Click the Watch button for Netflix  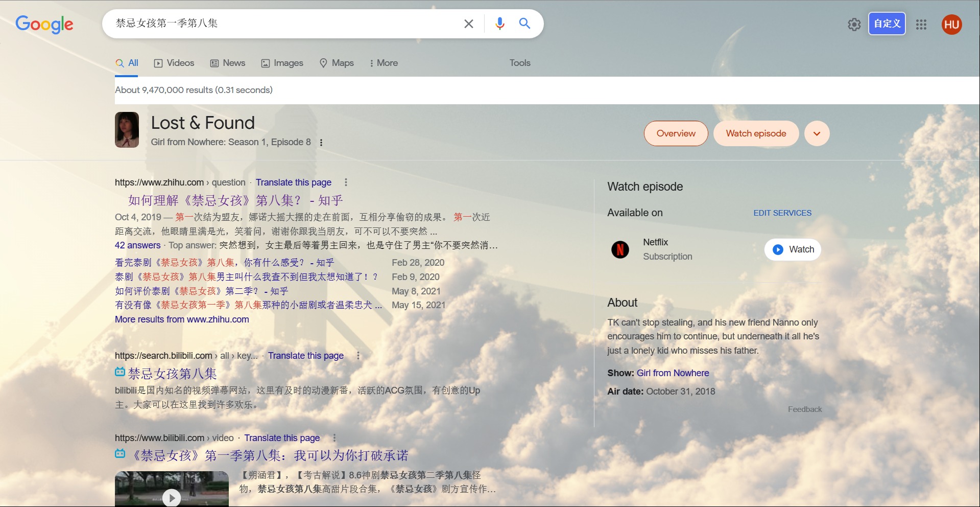tap(792, 249)
